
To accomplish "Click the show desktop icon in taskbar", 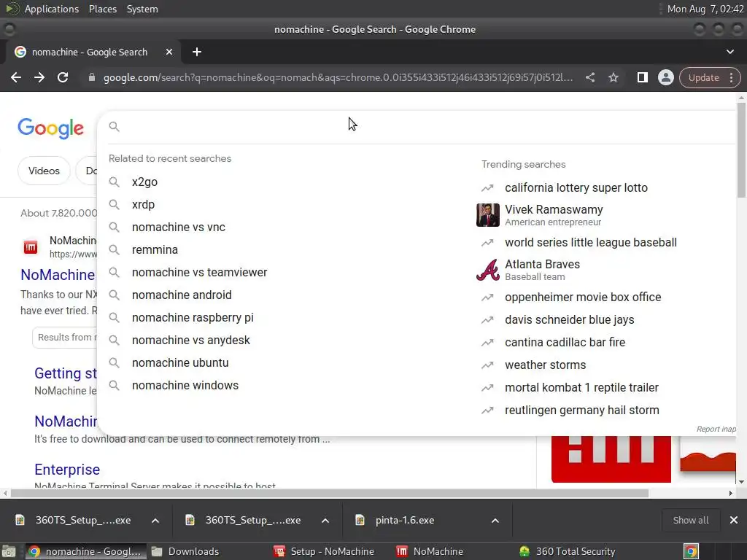I will coord(9,551).
